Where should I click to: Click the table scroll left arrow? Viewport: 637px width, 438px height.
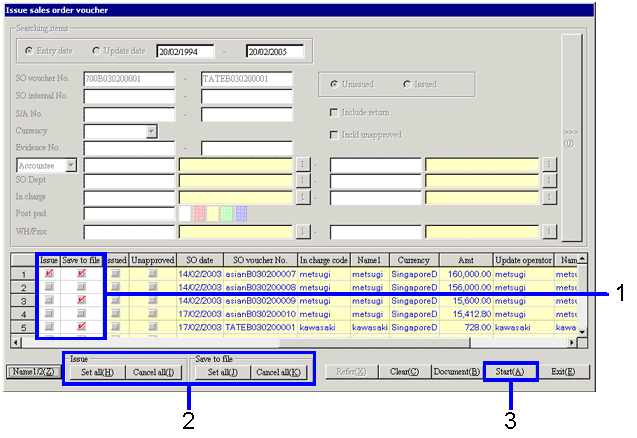pyautogui.click(x=15, y=343)
